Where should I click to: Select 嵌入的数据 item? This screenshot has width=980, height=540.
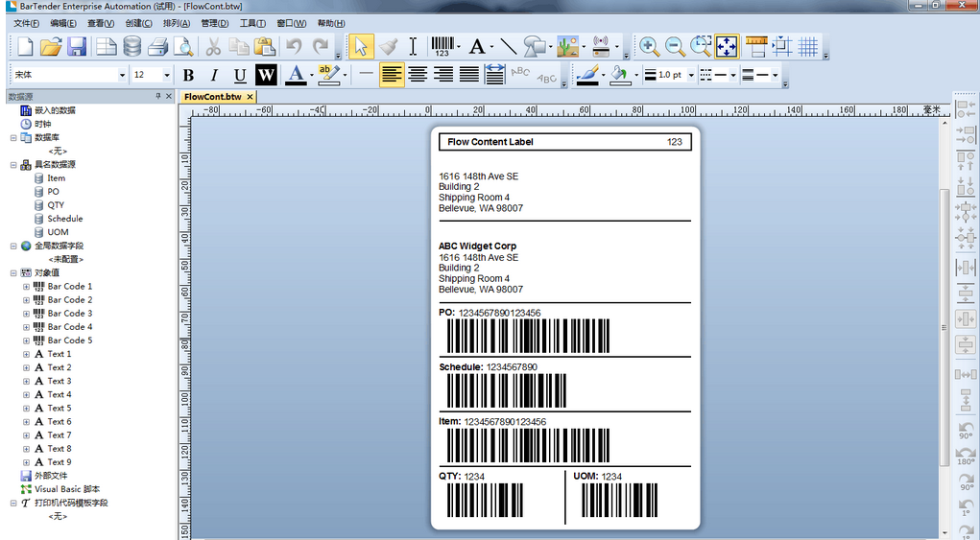point(55,110)
